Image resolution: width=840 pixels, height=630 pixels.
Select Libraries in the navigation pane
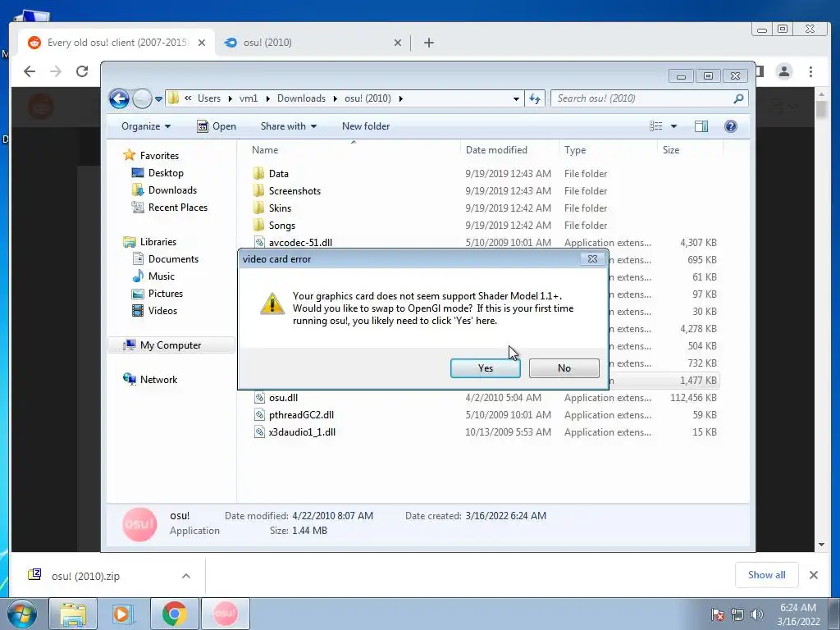click(x=158, y=242)
